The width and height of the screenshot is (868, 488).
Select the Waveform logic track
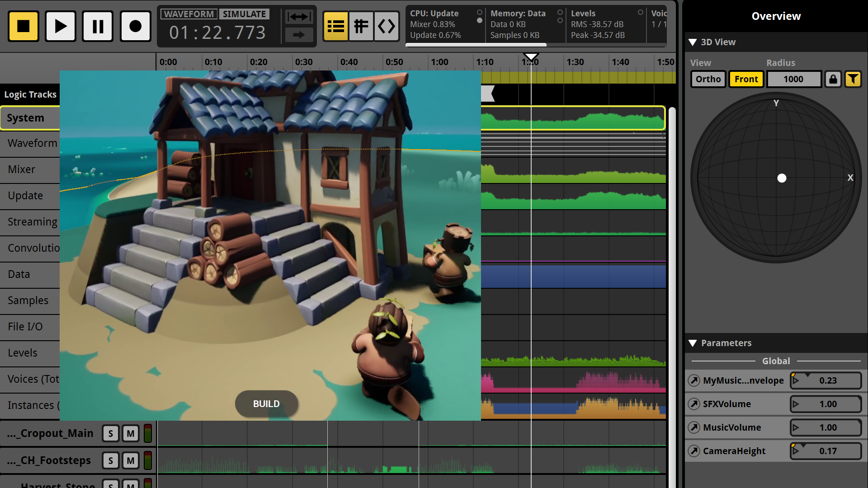point(30,144)
